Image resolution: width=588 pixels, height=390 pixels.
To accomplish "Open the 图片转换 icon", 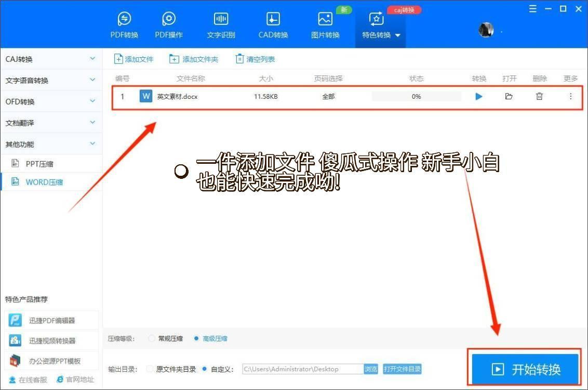I will 325,18.
